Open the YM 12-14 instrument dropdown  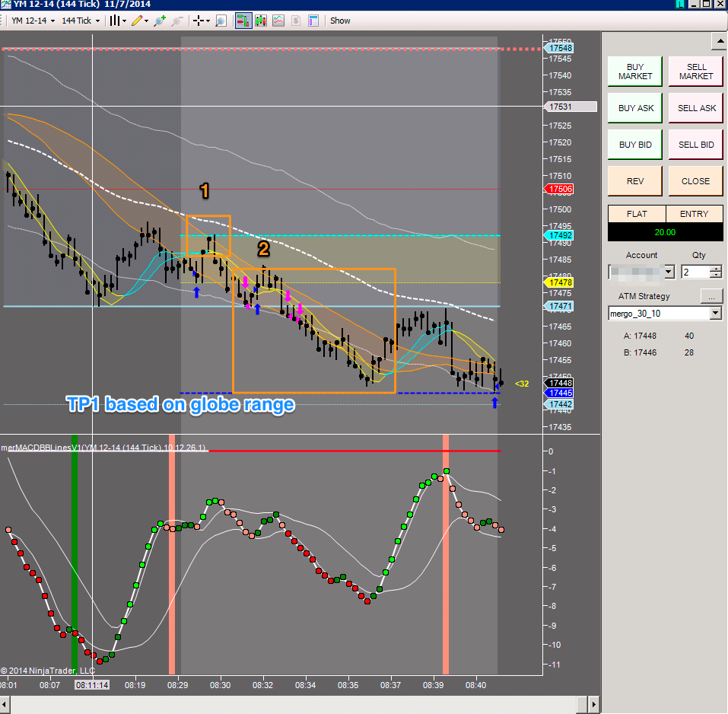click(x=33, y=21)
